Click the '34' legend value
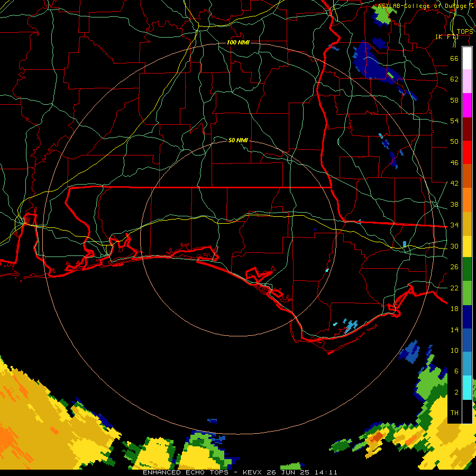Screen dimensions: 476x476 pyautogui.click(x=454, y=225)
